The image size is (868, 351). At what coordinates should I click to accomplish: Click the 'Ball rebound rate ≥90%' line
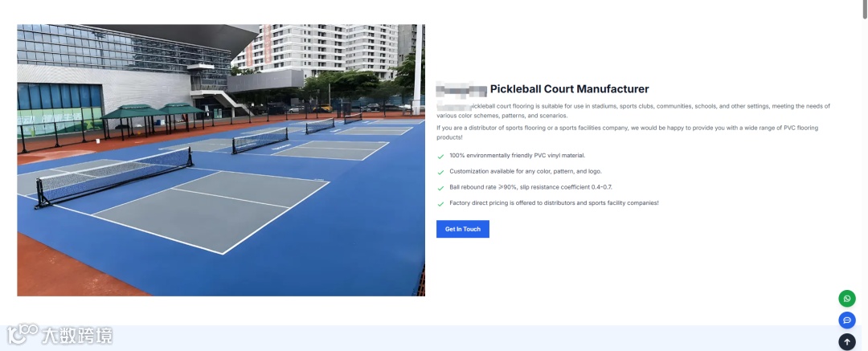pyautogui.click(x=530, y=187)
